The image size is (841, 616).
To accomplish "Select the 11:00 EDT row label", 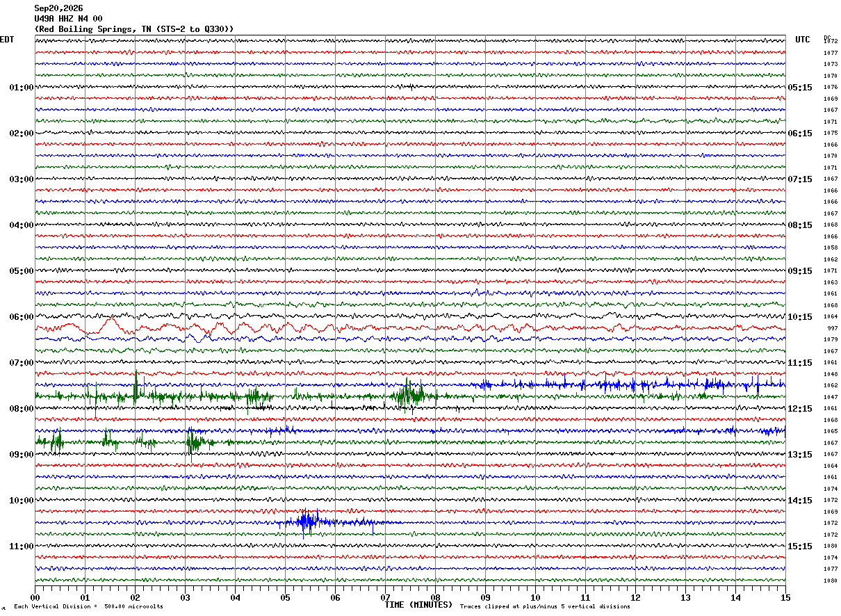I will [x=21, y=546].
